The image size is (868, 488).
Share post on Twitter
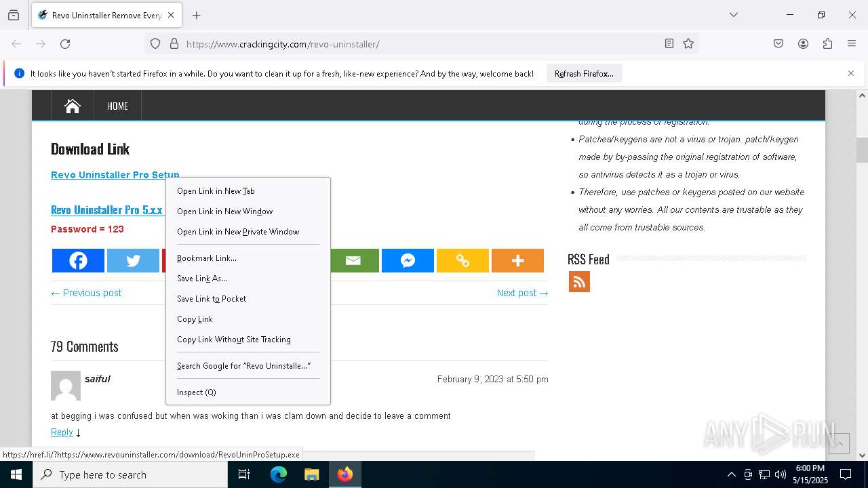click(x=133, y=261)
